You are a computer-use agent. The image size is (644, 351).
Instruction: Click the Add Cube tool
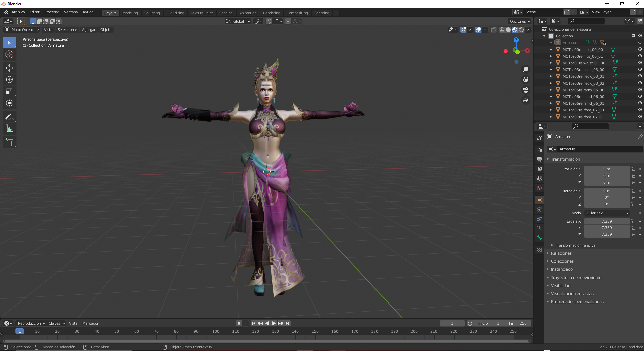9,142
